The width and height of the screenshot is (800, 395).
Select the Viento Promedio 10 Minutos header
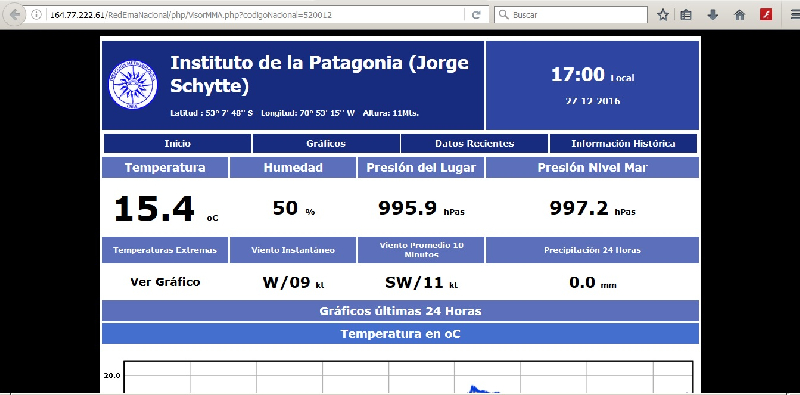coord(421,250)
